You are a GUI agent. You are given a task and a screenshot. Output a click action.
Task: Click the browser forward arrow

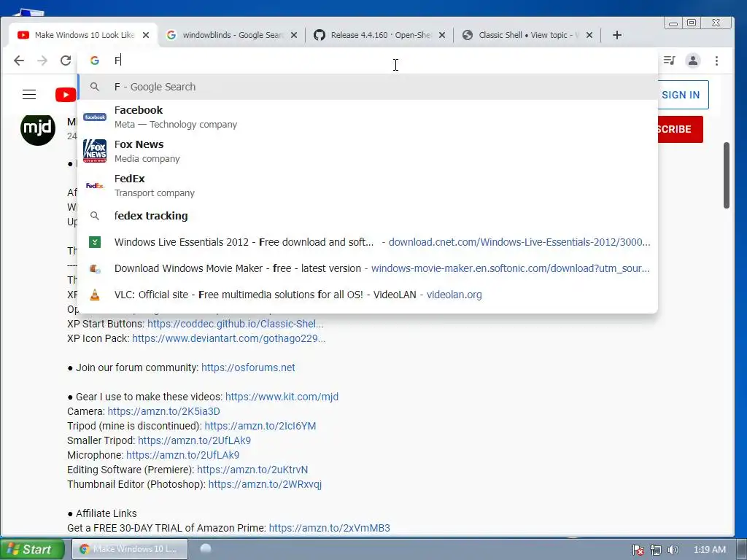[x=42, y=61]
